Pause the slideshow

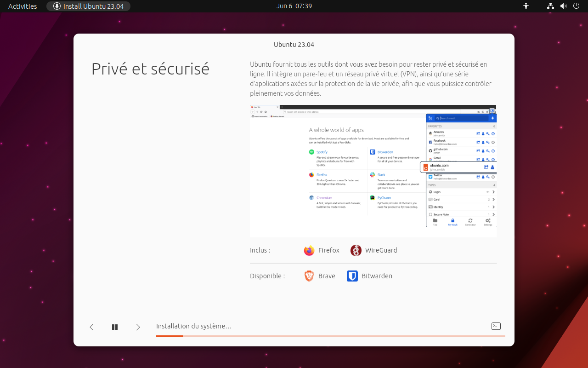(x=115, y=327)
